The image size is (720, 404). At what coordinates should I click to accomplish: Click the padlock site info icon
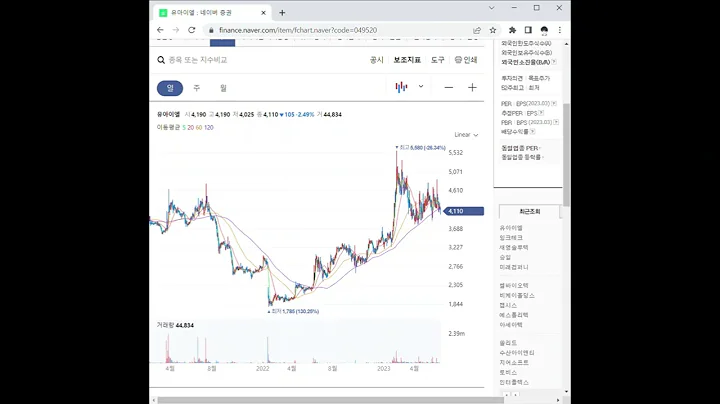(x=211, y=30)
